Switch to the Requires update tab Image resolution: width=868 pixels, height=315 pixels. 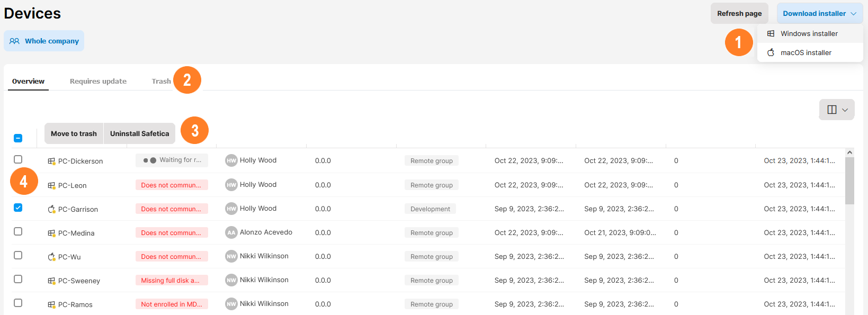pyautogui.click(x=98, y=81)
